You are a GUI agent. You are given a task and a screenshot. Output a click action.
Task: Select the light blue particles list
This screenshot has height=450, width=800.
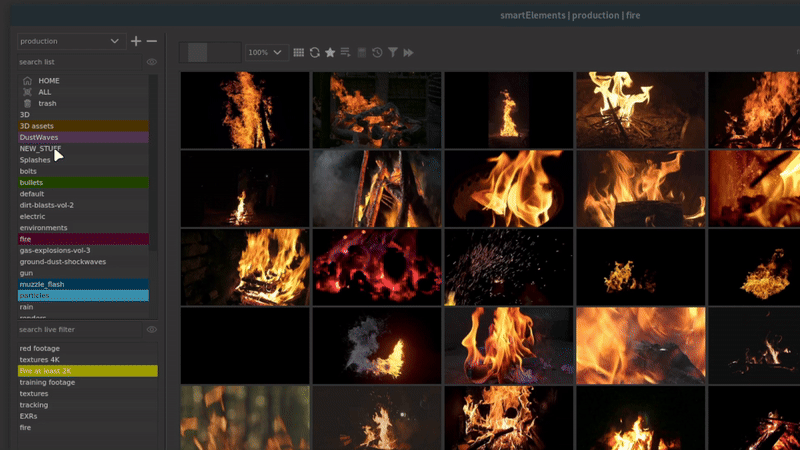[83, 295]
